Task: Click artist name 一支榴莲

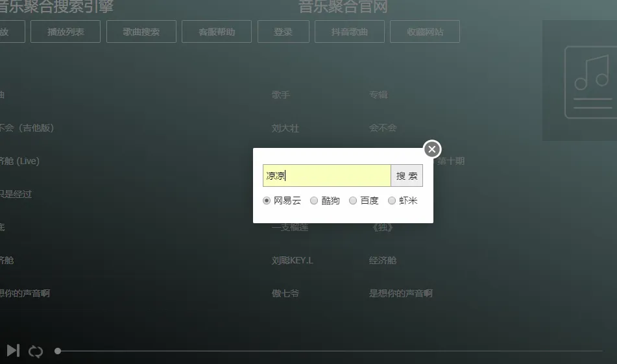Action: coord(290,228)
